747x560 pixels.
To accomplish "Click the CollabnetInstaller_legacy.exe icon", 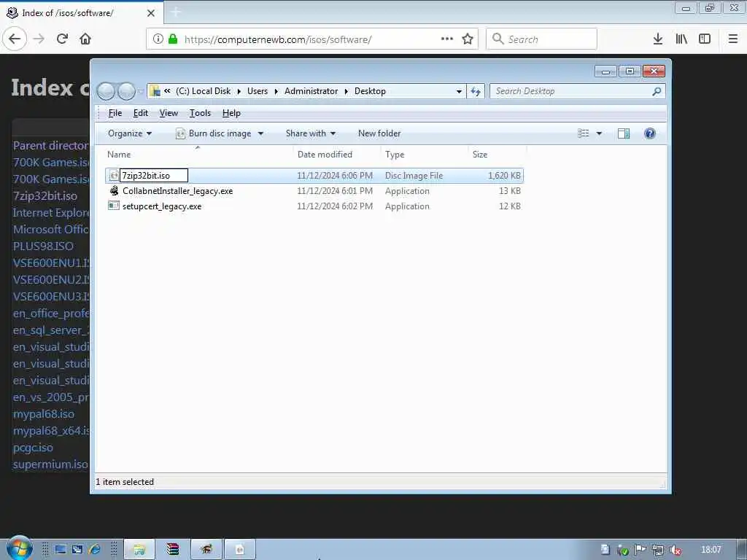I will click(114, 190).
